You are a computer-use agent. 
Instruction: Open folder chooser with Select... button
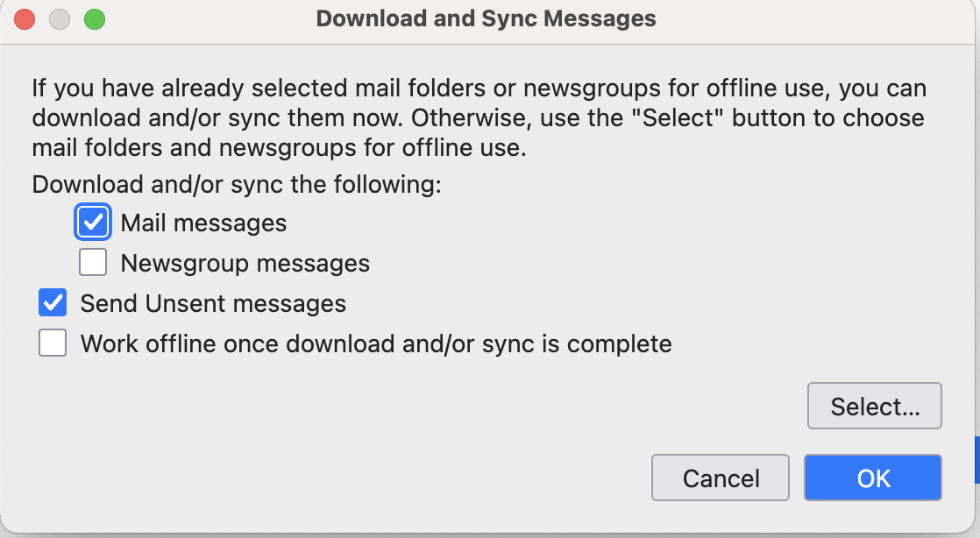click(874, 407)
